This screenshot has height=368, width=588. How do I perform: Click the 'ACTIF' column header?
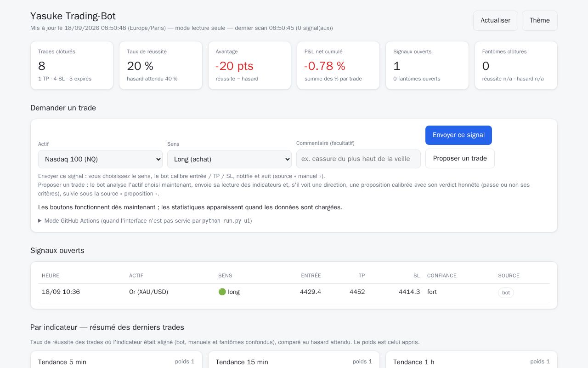[x=136, y=276]
